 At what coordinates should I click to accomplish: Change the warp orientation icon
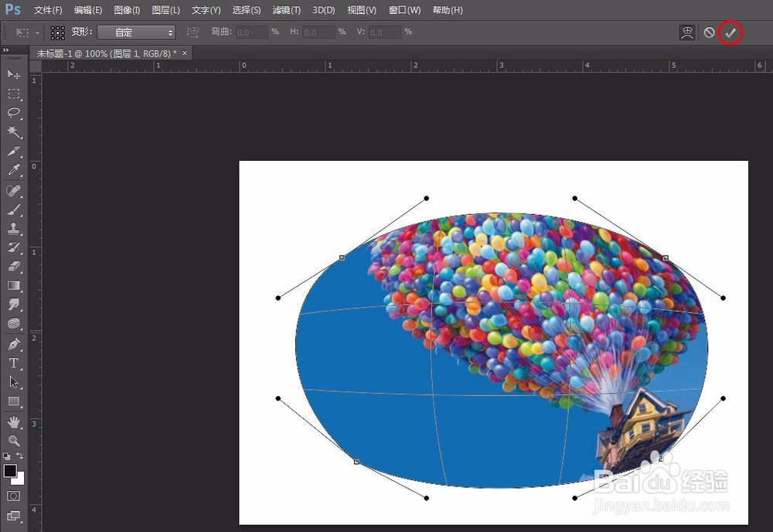[x=192, y=32]
